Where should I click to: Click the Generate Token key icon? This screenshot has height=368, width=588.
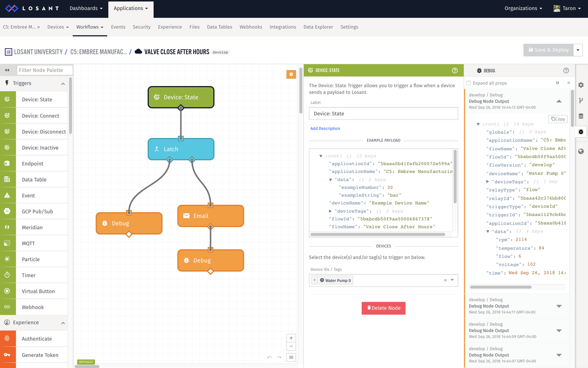7,355
